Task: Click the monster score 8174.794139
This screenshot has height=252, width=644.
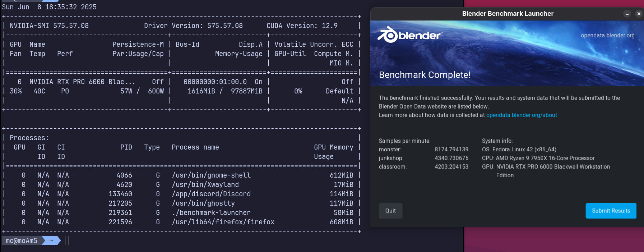Action: point(451,150)
